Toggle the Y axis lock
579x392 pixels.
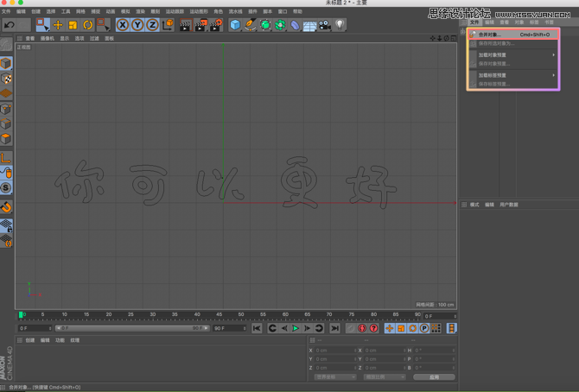click(x=137, y=25)
